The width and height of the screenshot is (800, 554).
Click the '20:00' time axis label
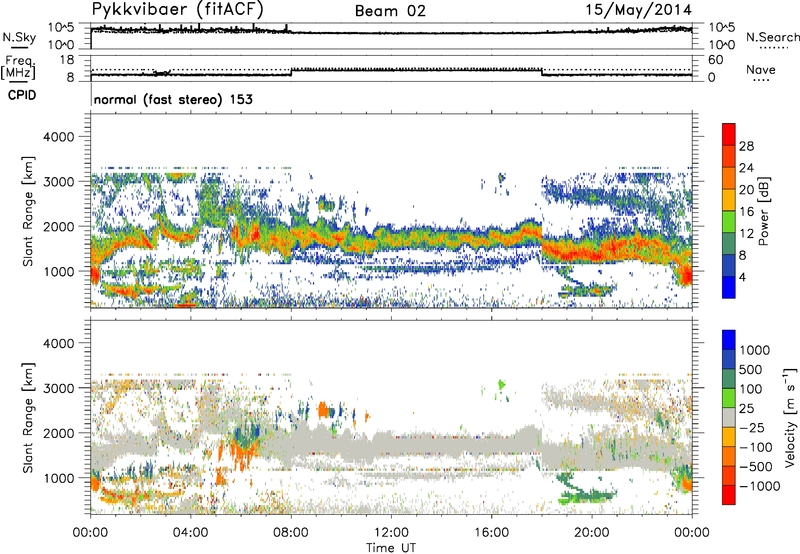pyautogui.click(x=592, y=533)
